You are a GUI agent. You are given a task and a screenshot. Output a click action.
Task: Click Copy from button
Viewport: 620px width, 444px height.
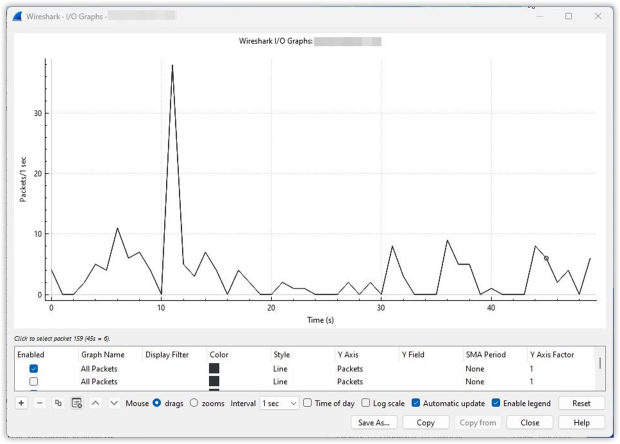[478, 423]
